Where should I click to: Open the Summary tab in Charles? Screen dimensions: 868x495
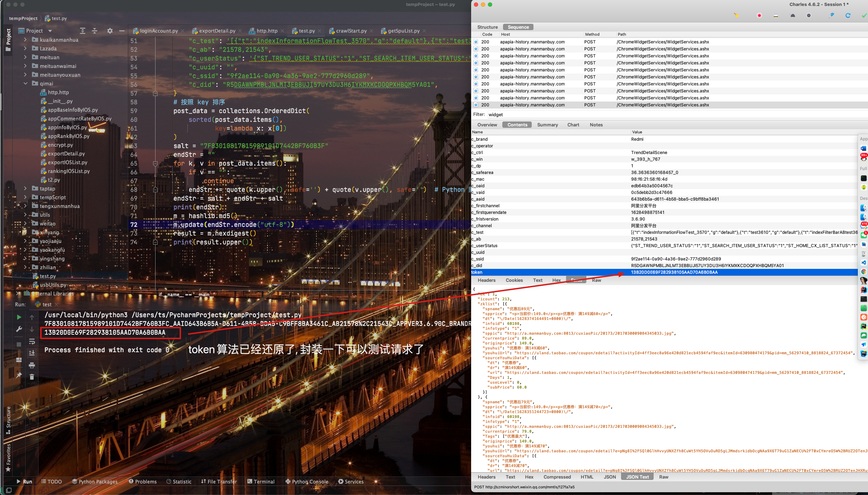[x=547, y=125]
